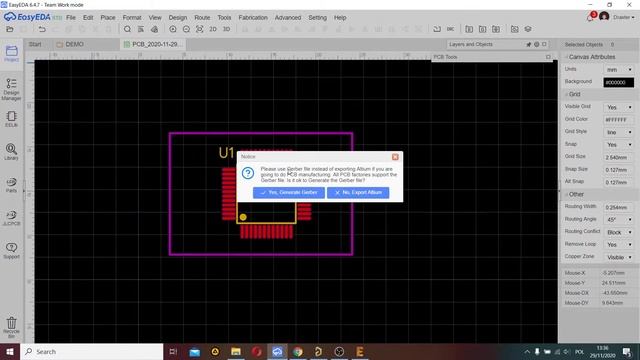The width and height of the screenshot is (640, 360).
Task: Edit the Alt Snap field
Action: 618,182
